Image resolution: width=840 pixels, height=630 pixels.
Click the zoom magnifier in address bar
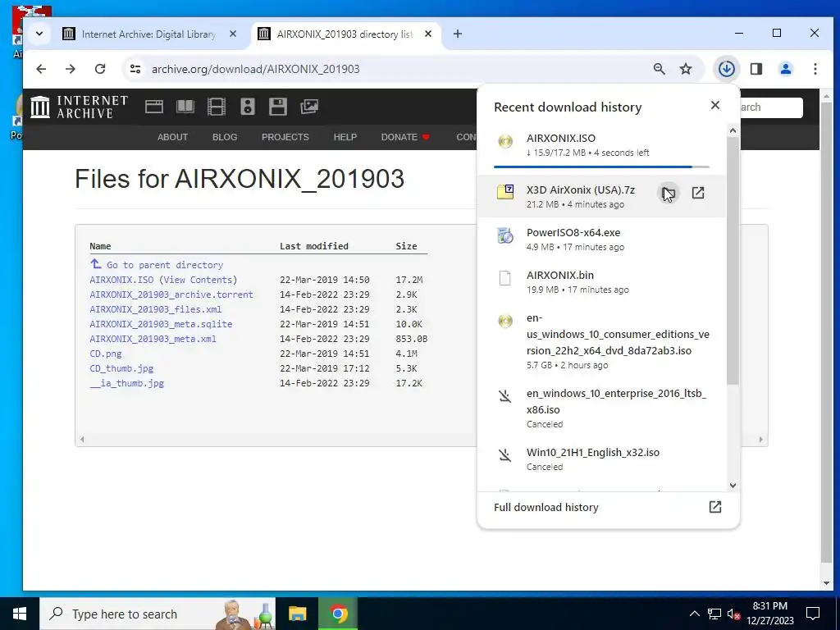[x=660, y=69]
